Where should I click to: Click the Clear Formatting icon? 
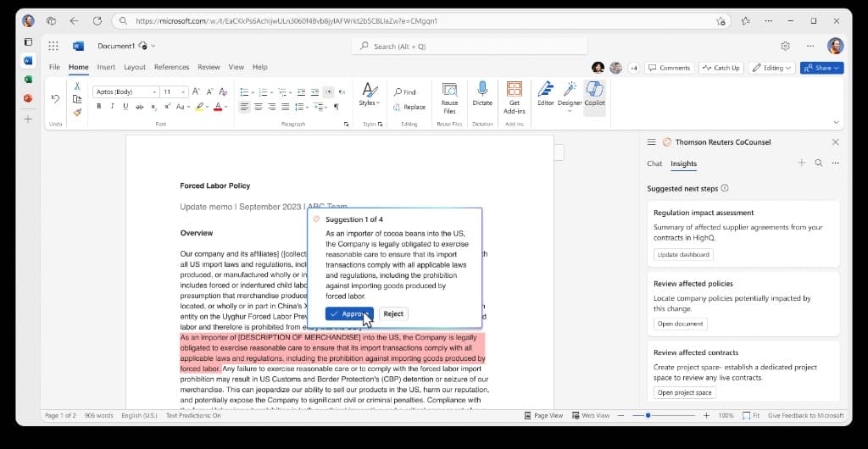click(223, 91)
